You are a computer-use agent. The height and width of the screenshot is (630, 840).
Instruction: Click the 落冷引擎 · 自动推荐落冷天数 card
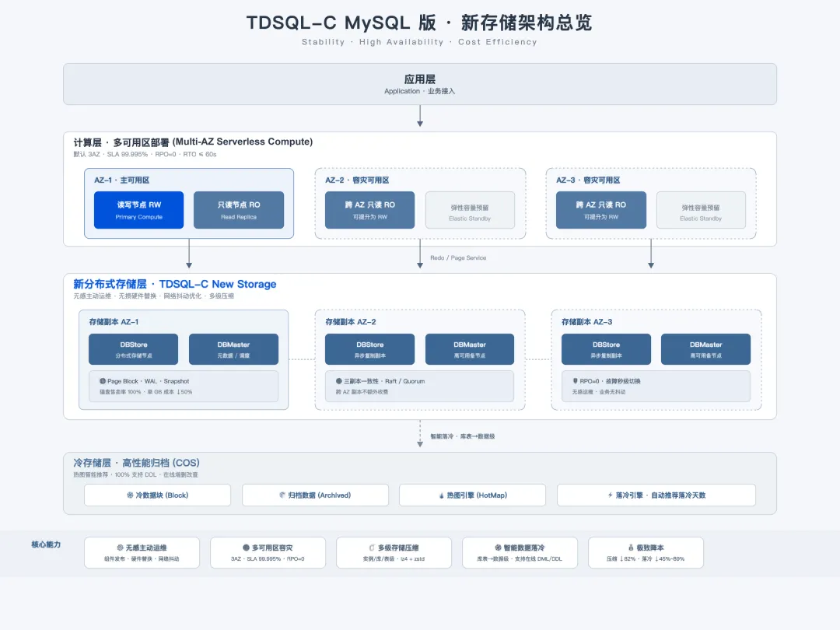tap(656, 495)
